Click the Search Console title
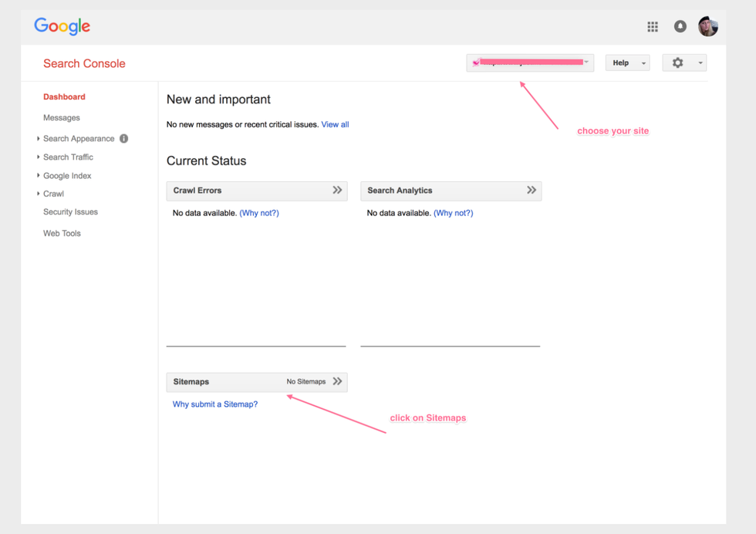Image resolution: width=756 pixels, height=534 pixels. pyautogui.click(x=84, y=63)
